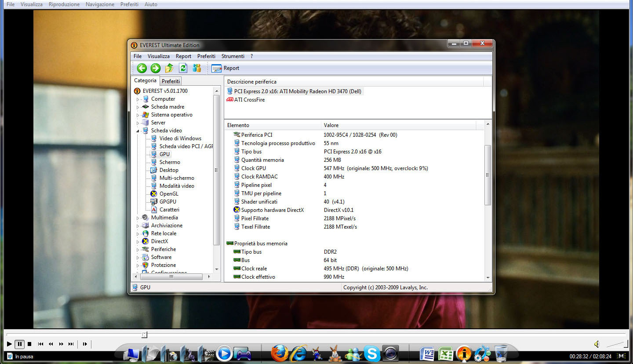633x364 pixels.
Task: Click the details pane vertical scrollbar
Action: [488, 175]
